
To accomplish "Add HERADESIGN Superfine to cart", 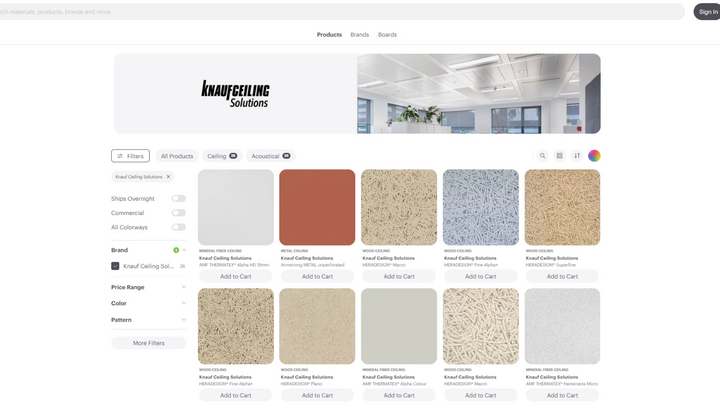I will (x=562, y=276).
